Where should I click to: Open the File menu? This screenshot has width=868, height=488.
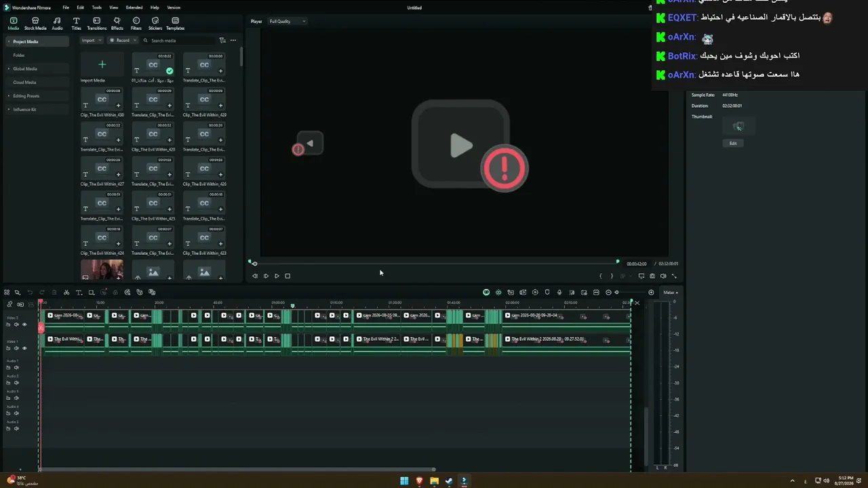[x=66, y=7]
